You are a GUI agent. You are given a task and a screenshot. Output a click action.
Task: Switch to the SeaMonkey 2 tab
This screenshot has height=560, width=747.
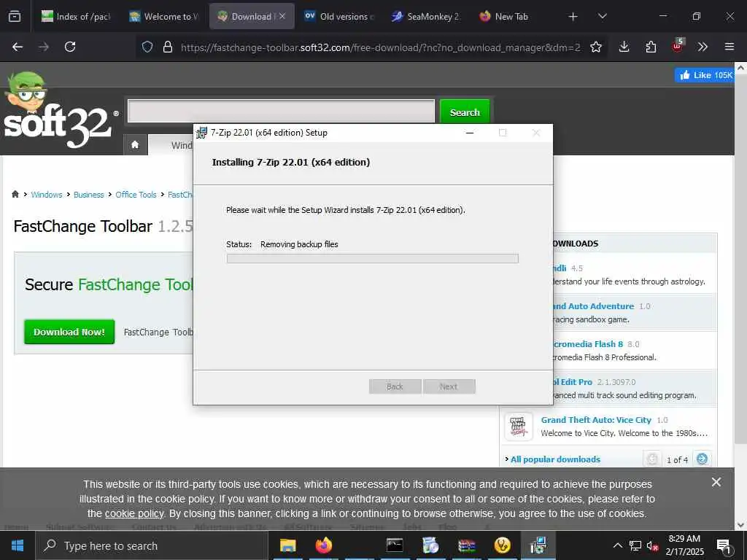tap(426, 16)
